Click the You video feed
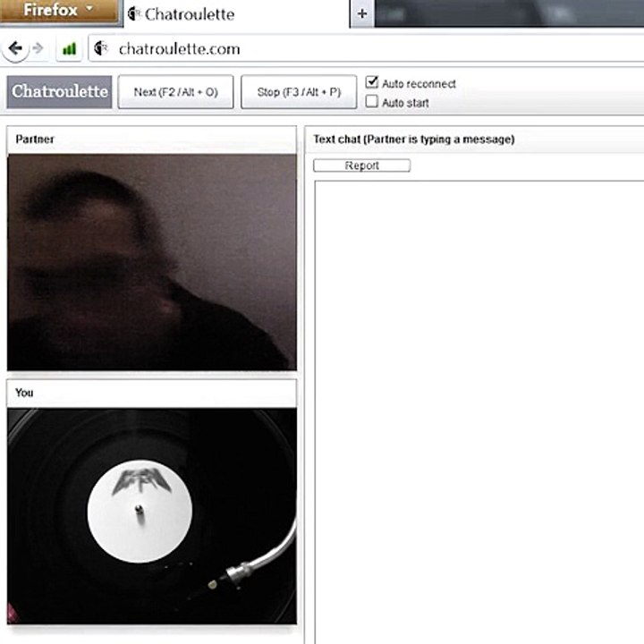Image resolution: width=644 pixels, height=644 pixels. (x=152, y=516)
